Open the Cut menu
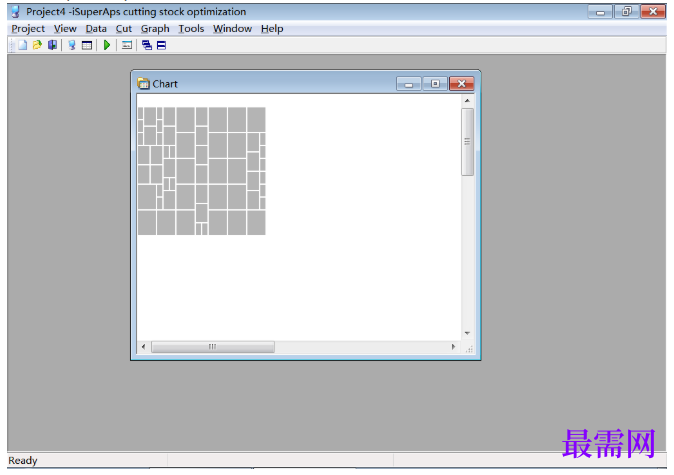Viewport: 674px width, 475px height. click(123, 29)
